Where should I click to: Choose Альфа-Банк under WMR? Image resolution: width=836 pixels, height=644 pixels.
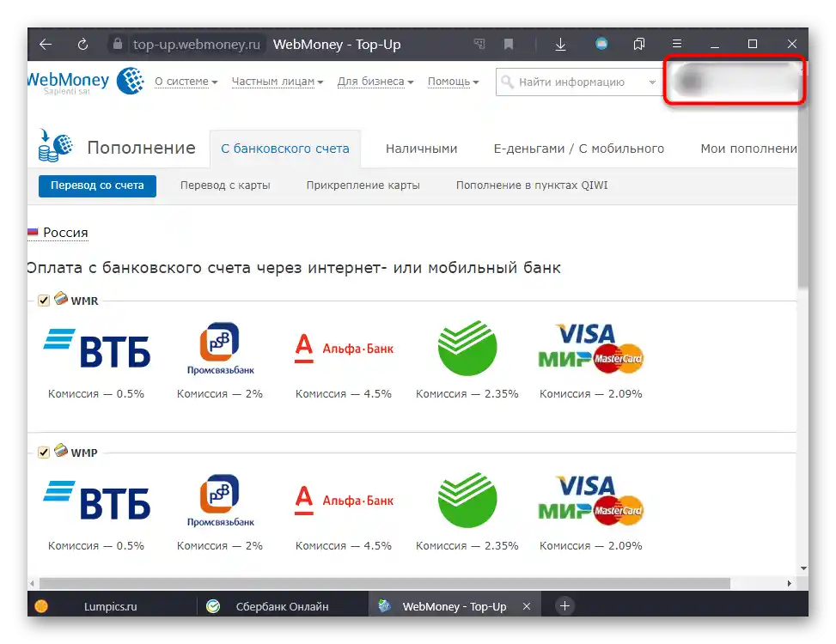pyautogui.click(x=344, y=349)
